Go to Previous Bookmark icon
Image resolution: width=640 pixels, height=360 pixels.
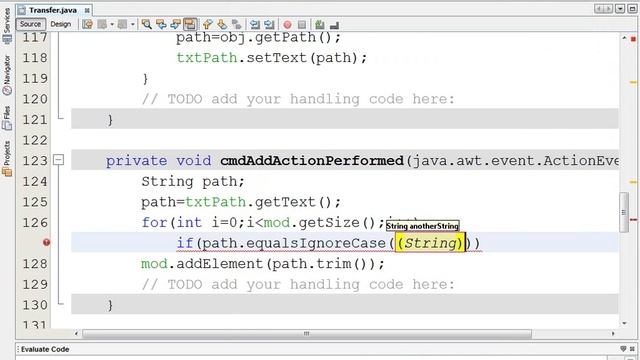(207, 24)
